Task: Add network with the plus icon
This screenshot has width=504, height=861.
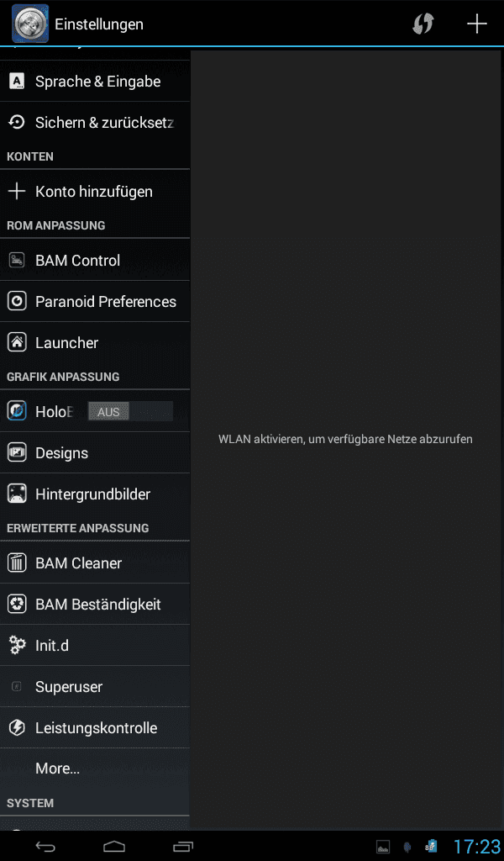Action: (x=476, y=24)
